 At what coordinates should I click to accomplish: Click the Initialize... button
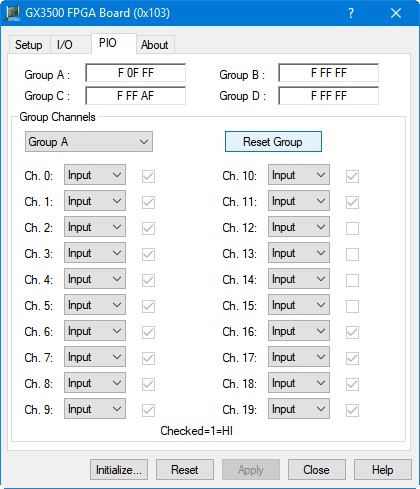click(x=119, y=470)
